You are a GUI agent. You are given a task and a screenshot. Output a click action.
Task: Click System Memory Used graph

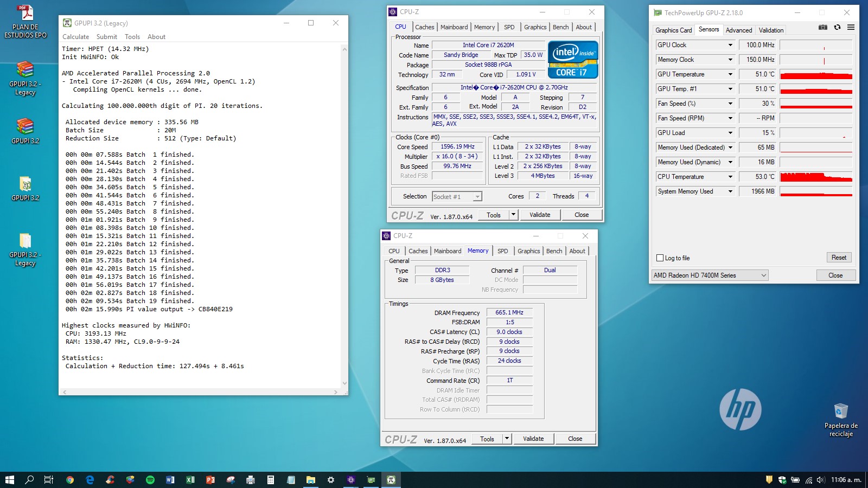(x=816, y=191)
